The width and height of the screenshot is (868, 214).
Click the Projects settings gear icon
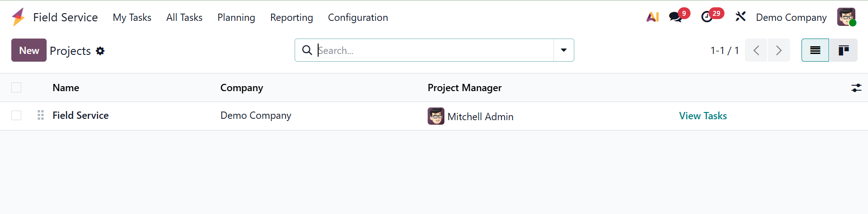click(x=100, y=51)
